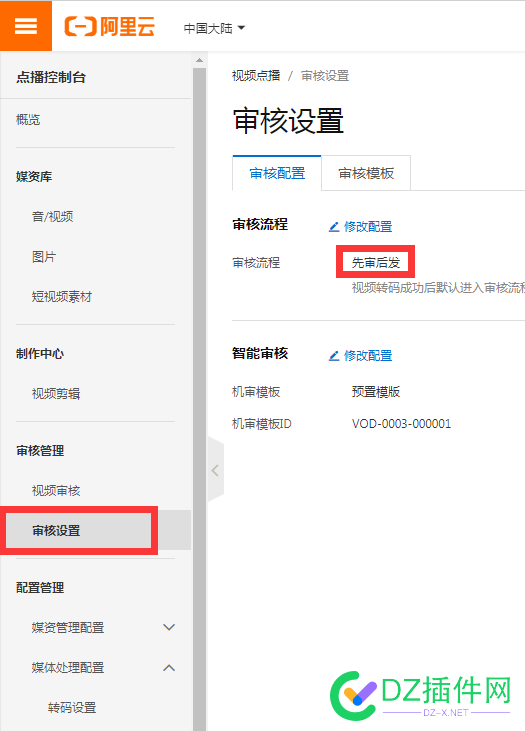
Task: Click the 审核设置 breadcrumb
Action: [x=325, y=76]
